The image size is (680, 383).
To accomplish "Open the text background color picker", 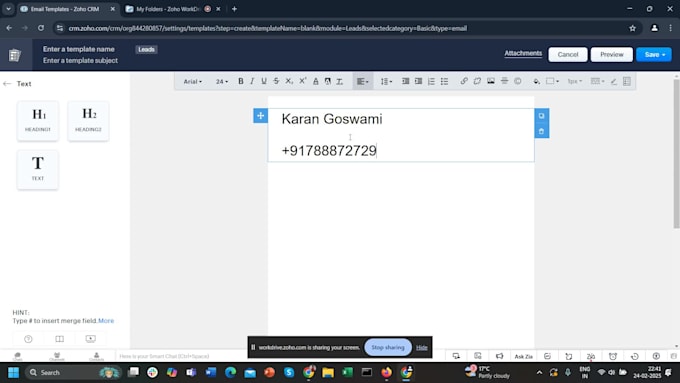I will [x=328, y=81].
